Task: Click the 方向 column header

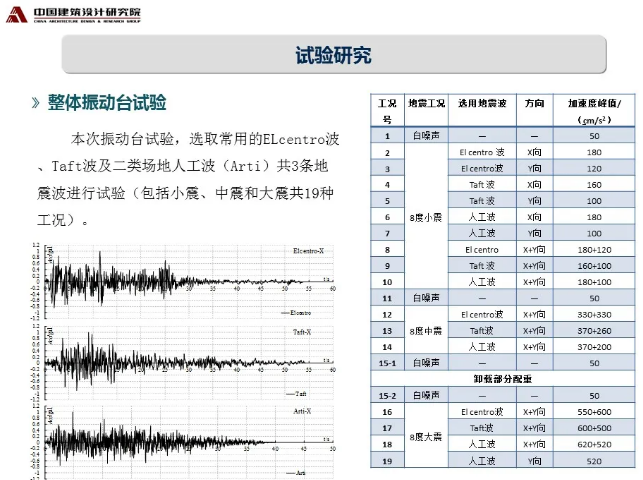Action: tap(534, 103)
